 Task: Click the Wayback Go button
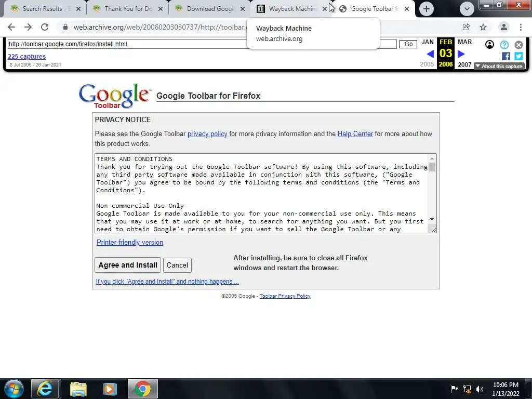pos(408,44)
